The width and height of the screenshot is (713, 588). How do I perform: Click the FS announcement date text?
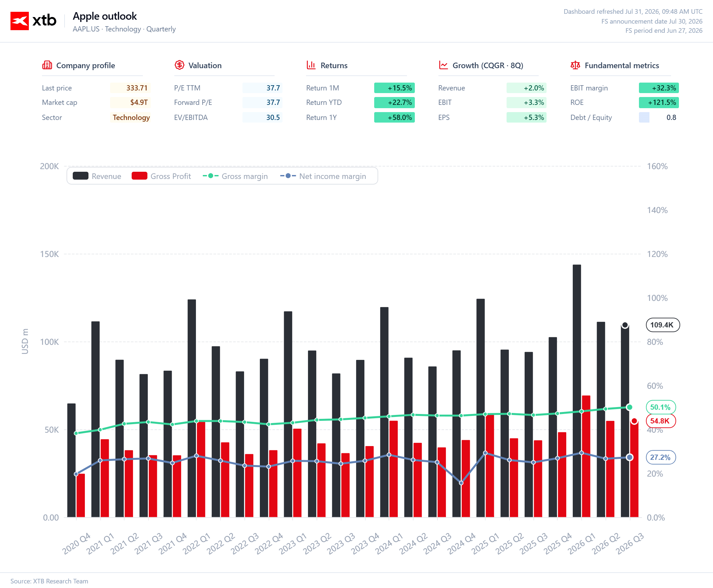(x=652, y=21)
